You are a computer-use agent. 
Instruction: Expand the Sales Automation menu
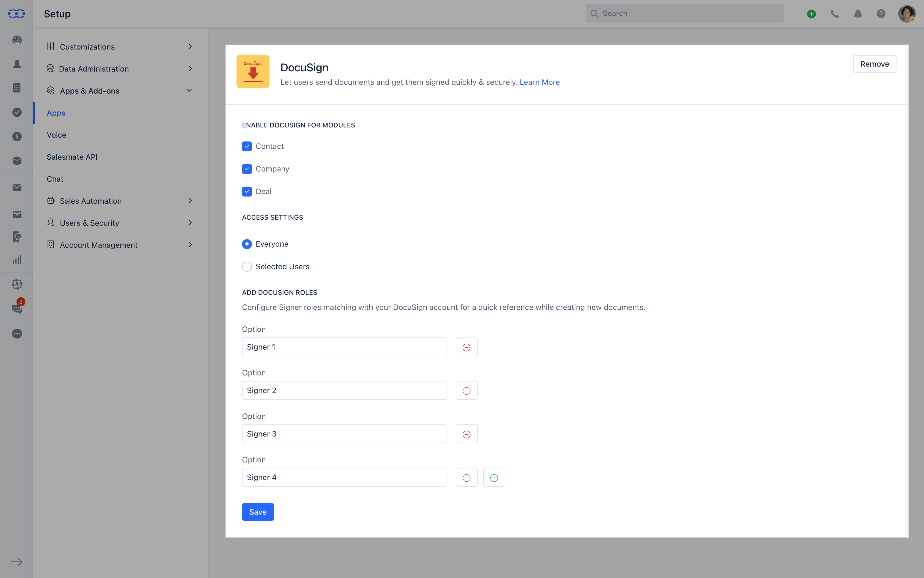click(x=120, y=201)
